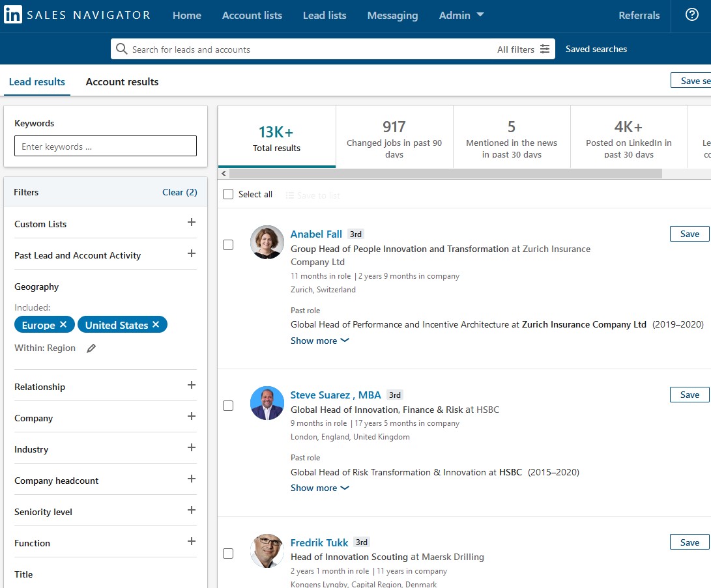Tick the Select all checkbox

tap(228, 194)
